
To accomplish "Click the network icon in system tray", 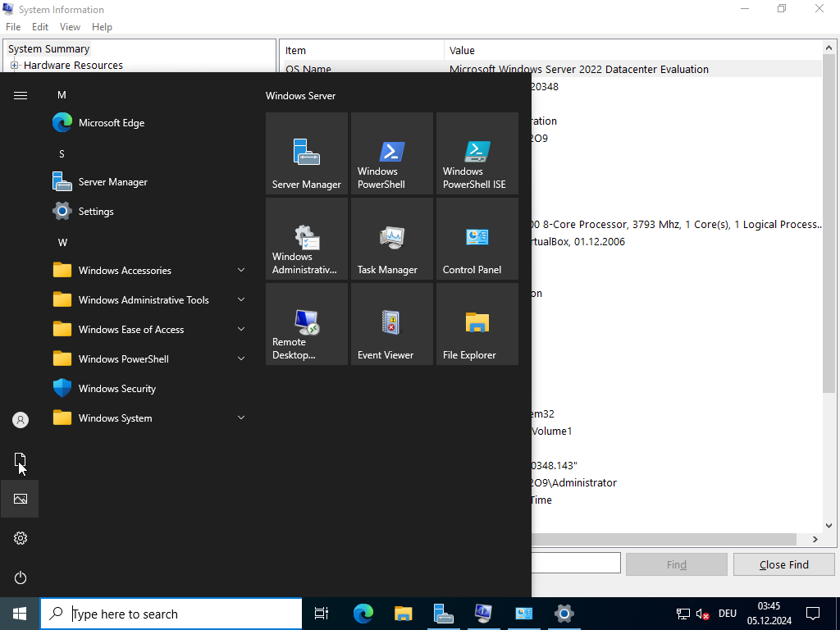I will click(683, 614).
